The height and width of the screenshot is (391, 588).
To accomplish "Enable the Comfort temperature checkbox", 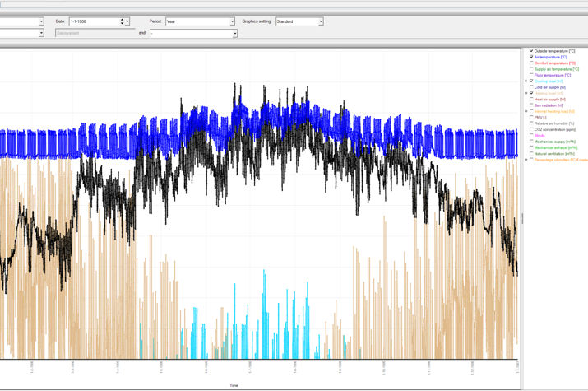I will point(531,63).
